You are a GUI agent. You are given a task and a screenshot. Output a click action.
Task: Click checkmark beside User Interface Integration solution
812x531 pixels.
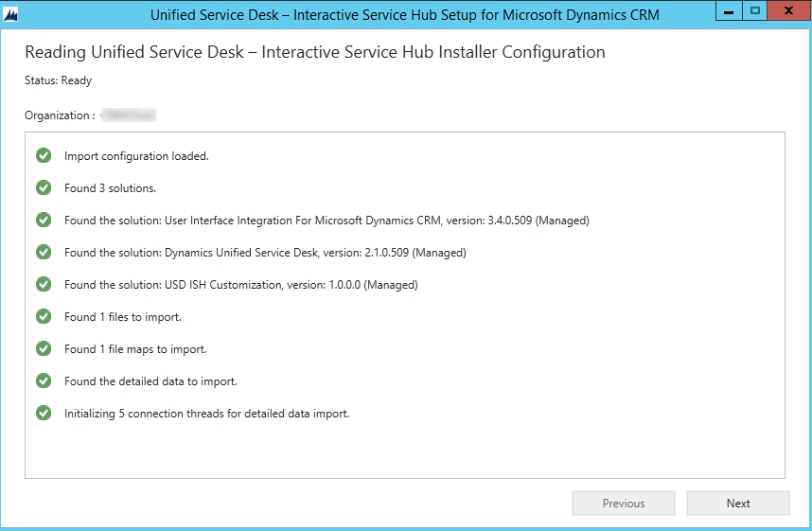[44, 221]
